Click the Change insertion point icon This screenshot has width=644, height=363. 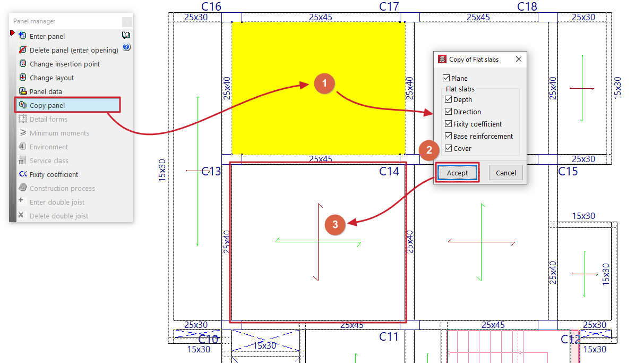coord(22,64)
